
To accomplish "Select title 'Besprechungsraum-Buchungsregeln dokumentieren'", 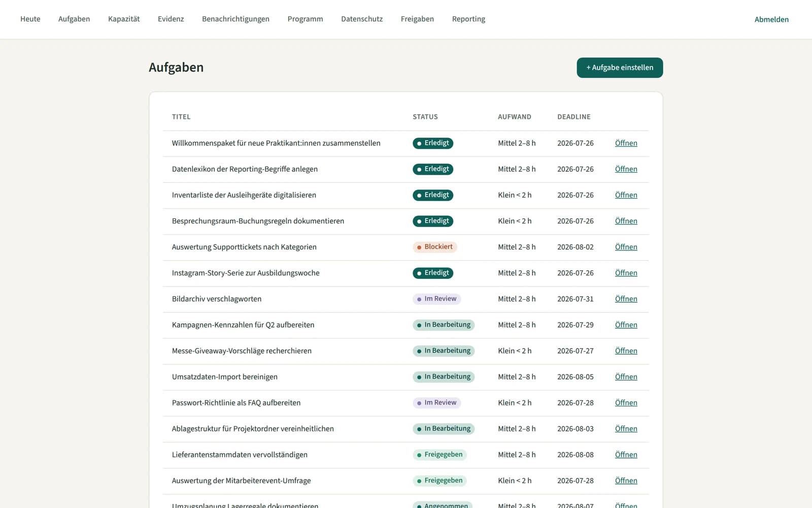I will click(258, 221).
